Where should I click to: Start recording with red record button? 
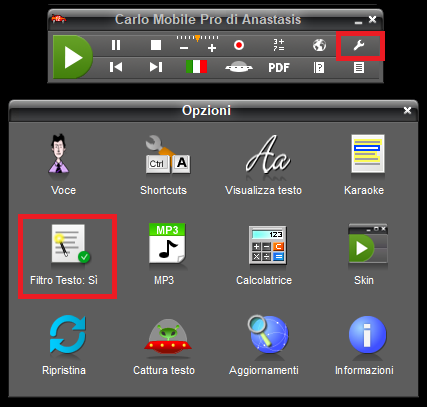[239, 45]
